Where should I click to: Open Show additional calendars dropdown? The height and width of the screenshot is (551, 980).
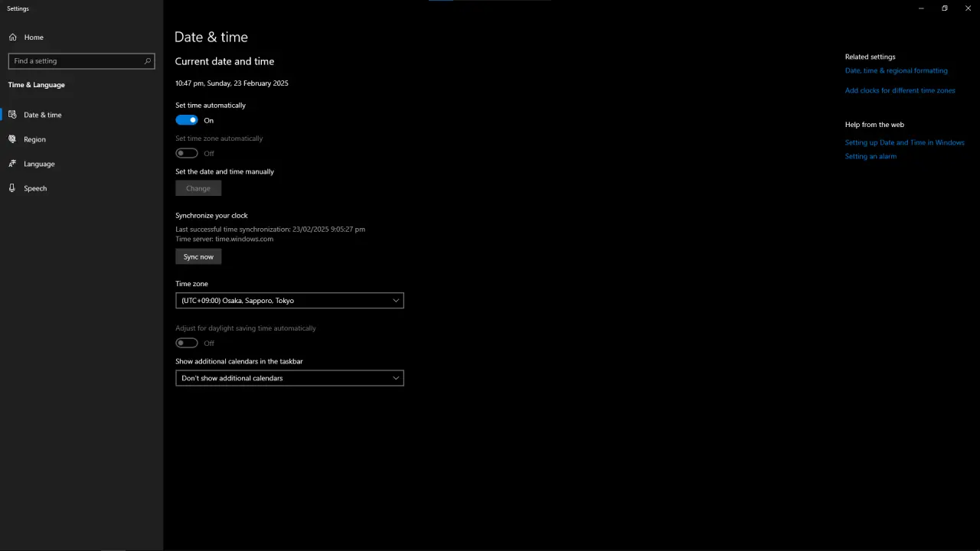pyautogui.click(x=289, y=378)
